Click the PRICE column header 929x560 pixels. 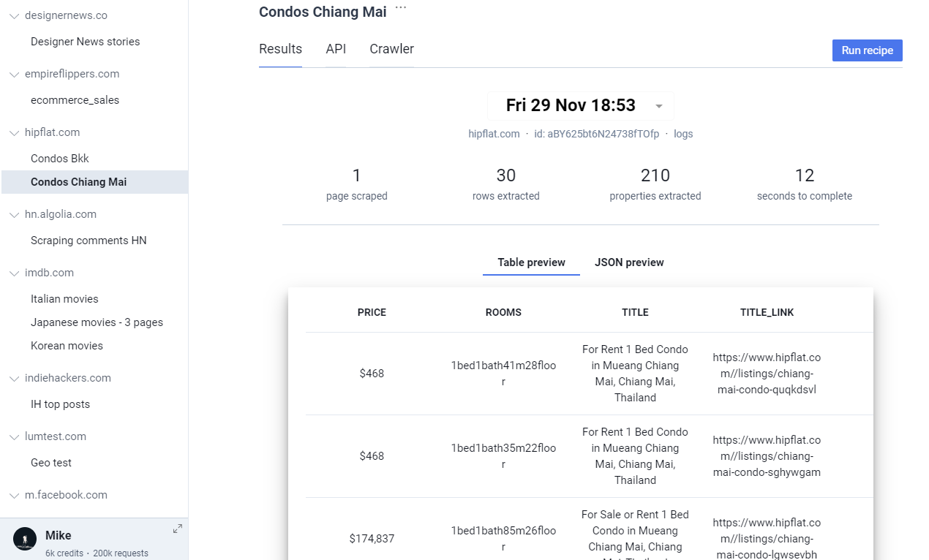(x=372, y=312)
